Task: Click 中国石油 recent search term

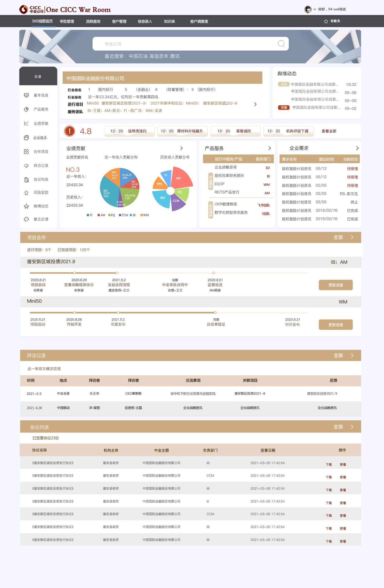Action: pos(138,56)
